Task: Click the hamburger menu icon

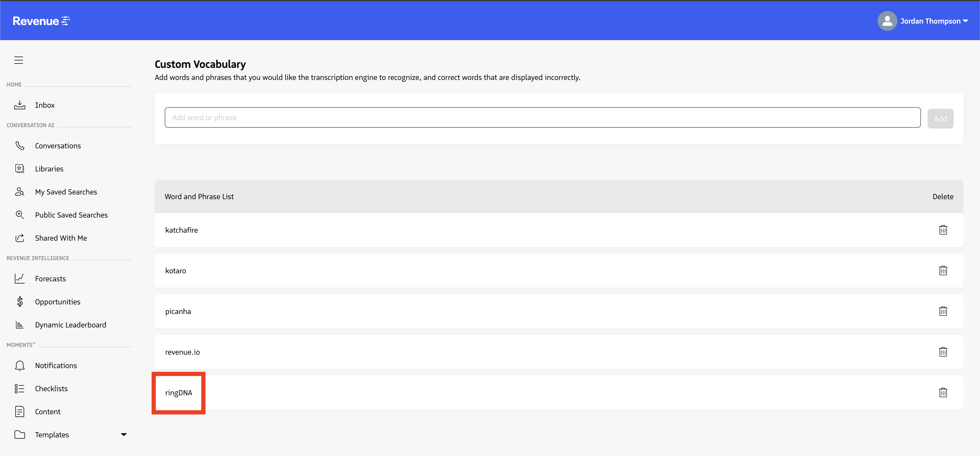Action: click(x=19, y=60)
